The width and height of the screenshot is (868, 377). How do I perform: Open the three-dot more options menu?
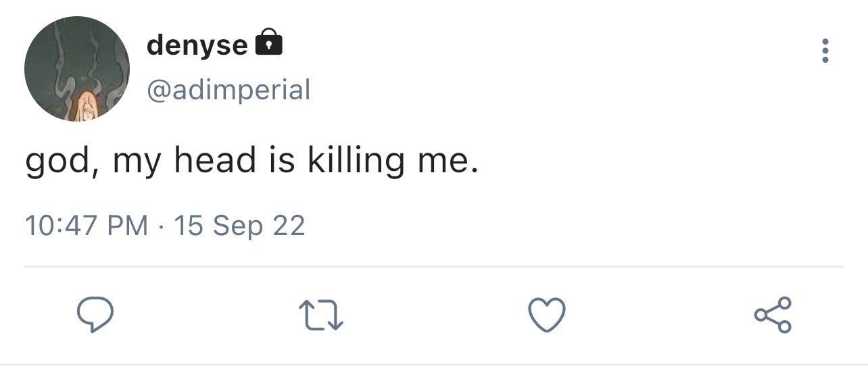pos(824,51)
